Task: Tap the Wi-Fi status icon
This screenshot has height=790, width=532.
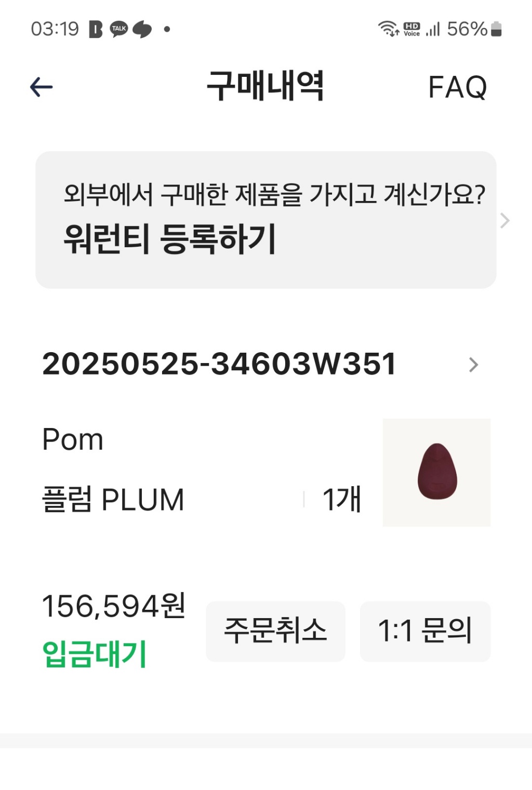Action: point(388,29)
